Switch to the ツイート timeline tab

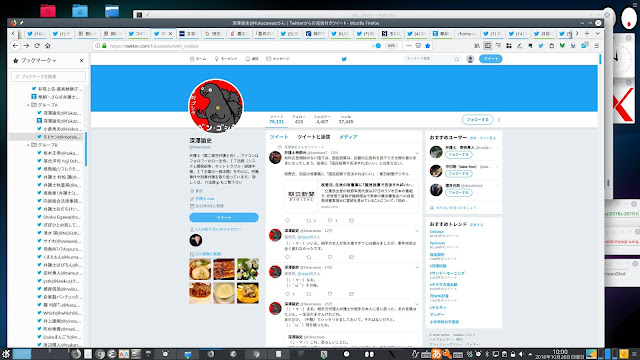279,137
